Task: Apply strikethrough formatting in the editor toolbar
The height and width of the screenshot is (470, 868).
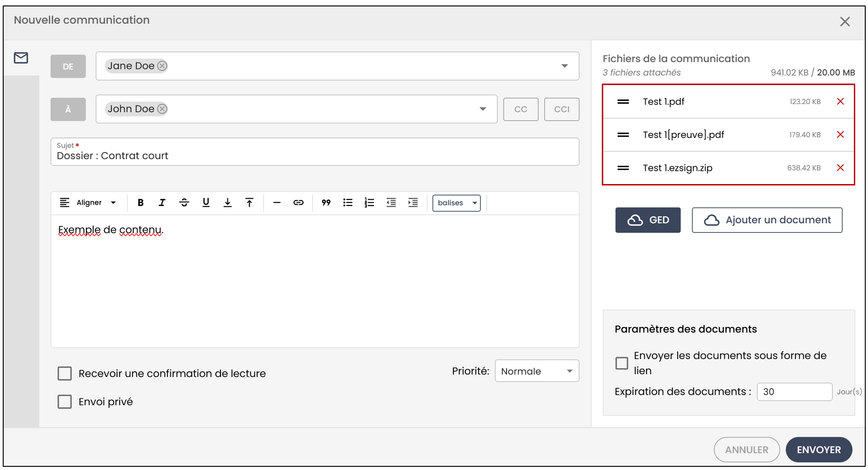Action: pos(184,203)
